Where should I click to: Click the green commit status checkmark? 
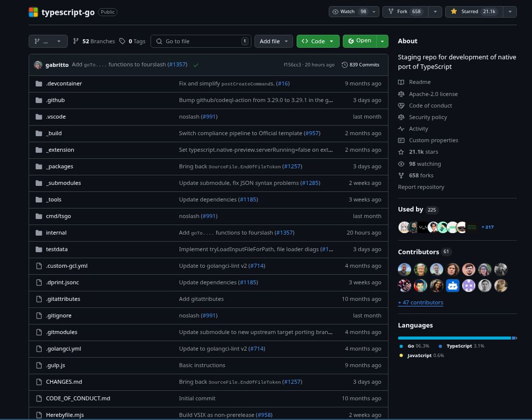click(196, 65)
